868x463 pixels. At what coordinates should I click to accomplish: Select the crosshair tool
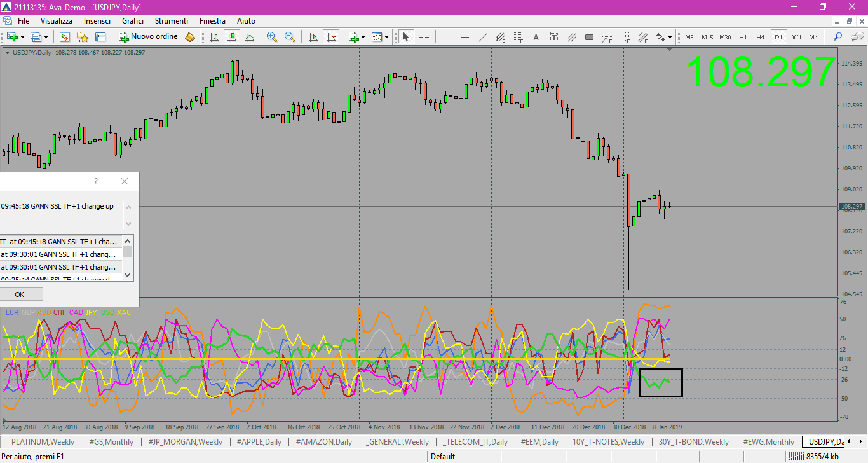(x=424, y=37)
